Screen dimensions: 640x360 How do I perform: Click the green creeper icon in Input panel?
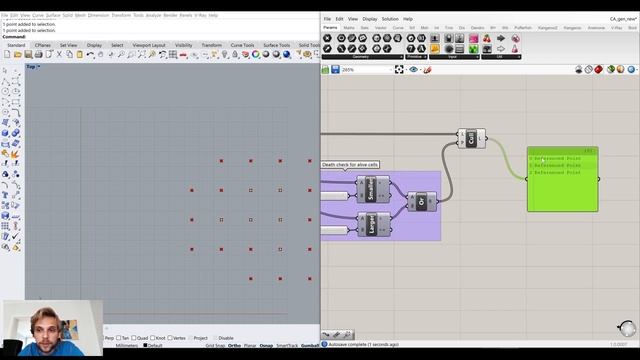(473, 49)
